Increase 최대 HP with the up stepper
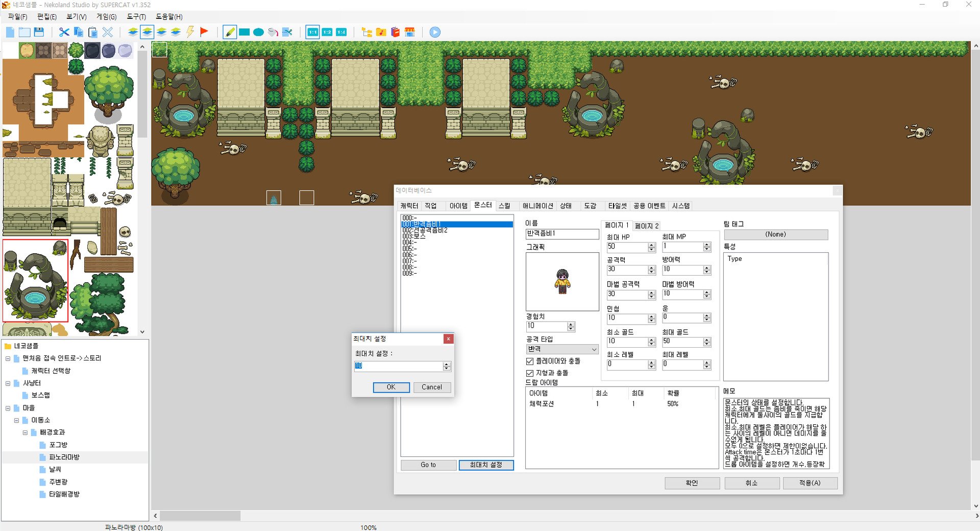The image size is (980, 531). pos(651,245)
